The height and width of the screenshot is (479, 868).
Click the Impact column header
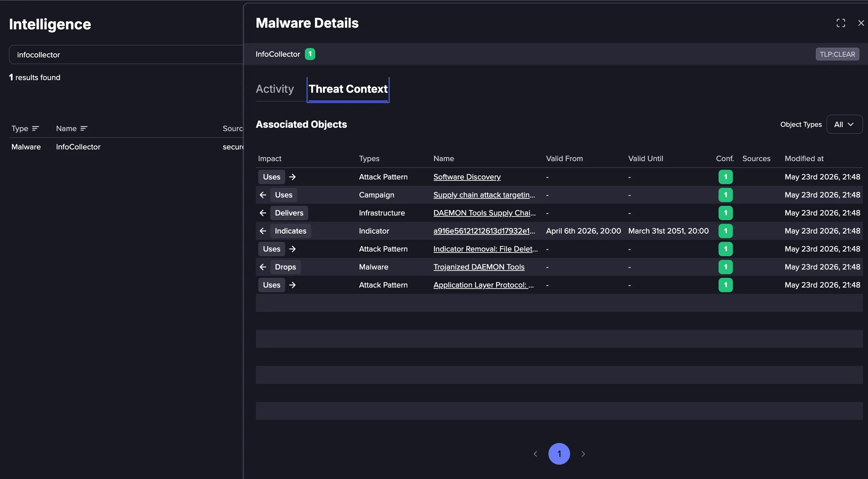point(270,158)
